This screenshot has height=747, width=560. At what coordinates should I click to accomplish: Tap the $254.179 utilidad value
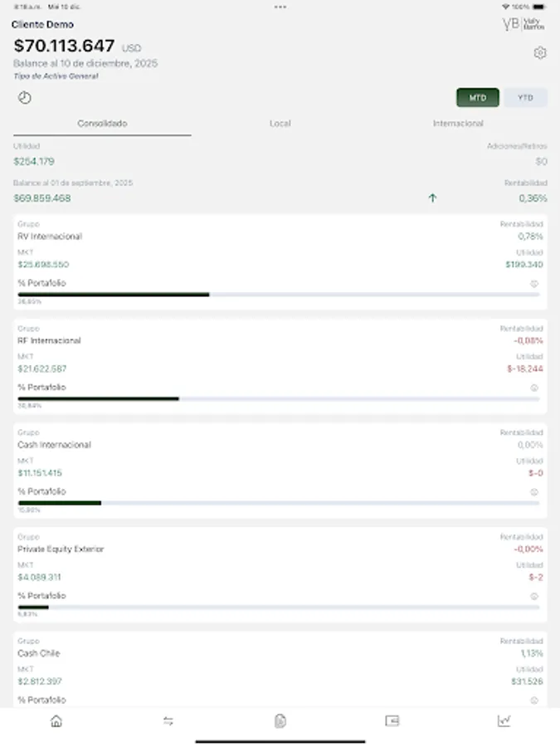[34, 162]
